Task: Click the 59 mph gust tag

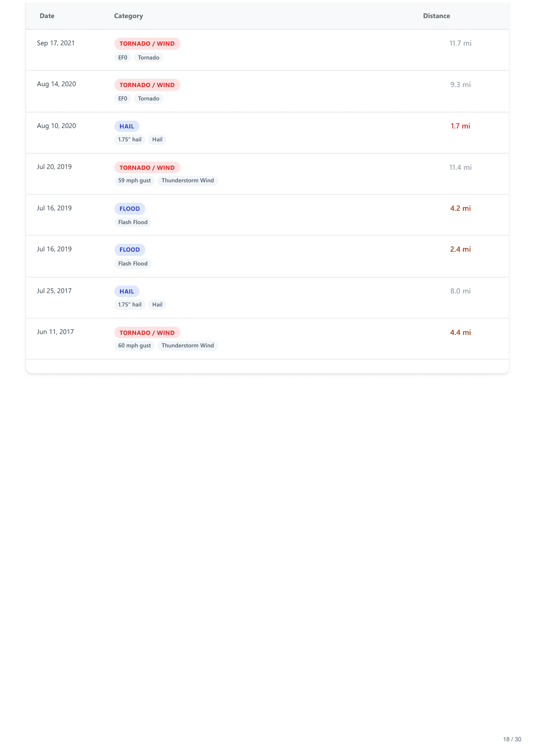Action: click(x=134, y=181)
